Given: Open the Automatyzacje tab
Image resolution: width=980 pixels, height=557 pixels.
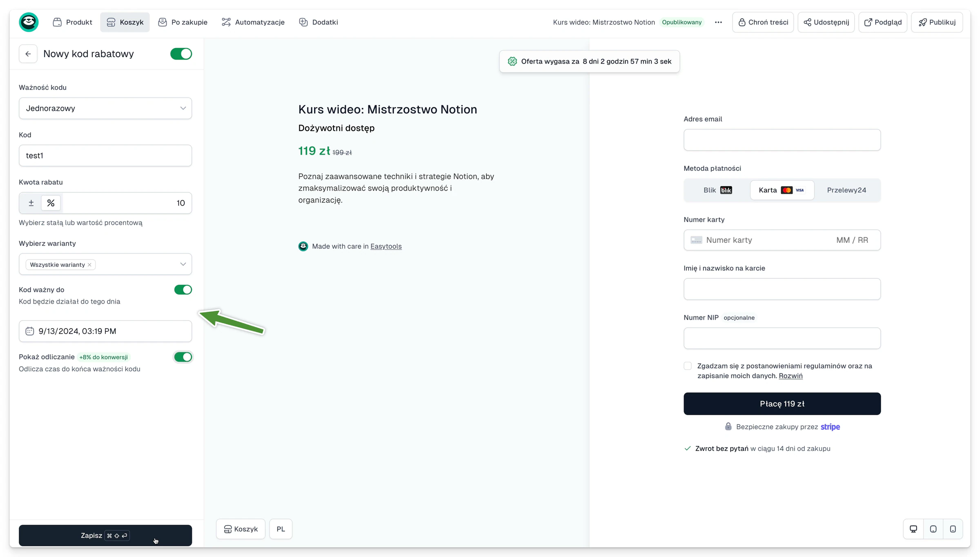Looking at the screenshot, I should (253, 22).
